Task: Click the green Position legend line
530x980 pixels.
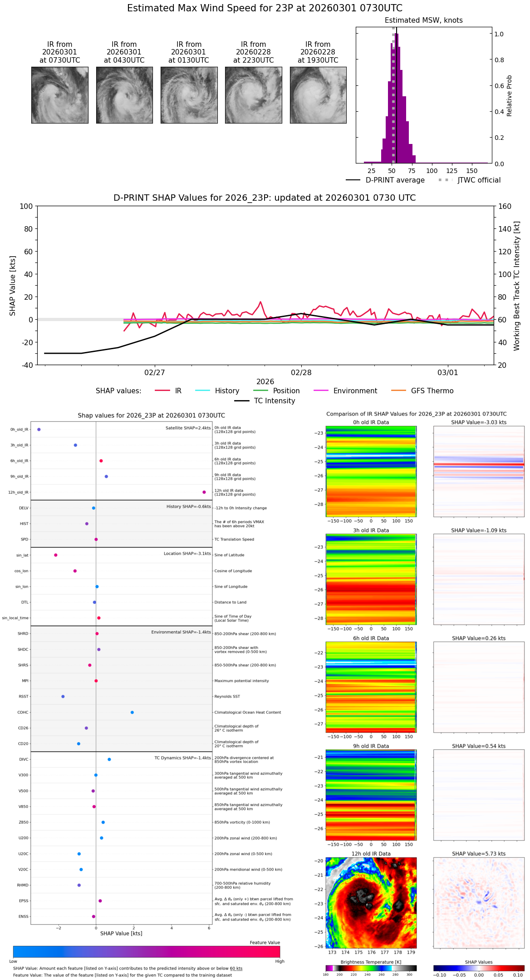Action: click(260, 391)
